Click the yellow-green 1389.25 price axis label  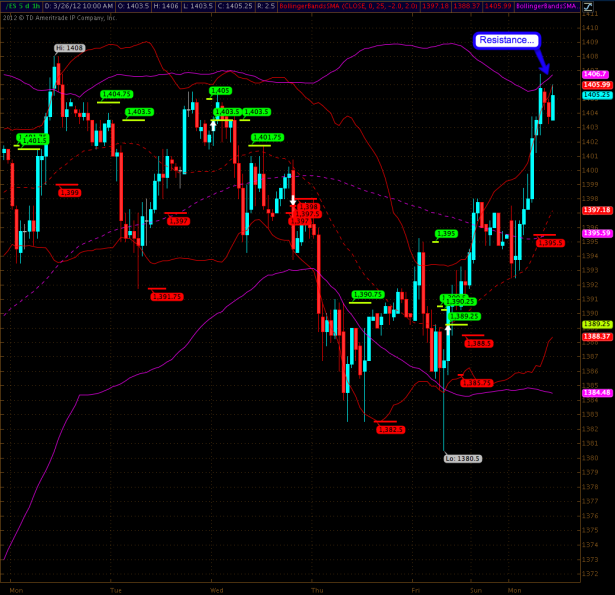pyautogui.click(x=597, y=324)
